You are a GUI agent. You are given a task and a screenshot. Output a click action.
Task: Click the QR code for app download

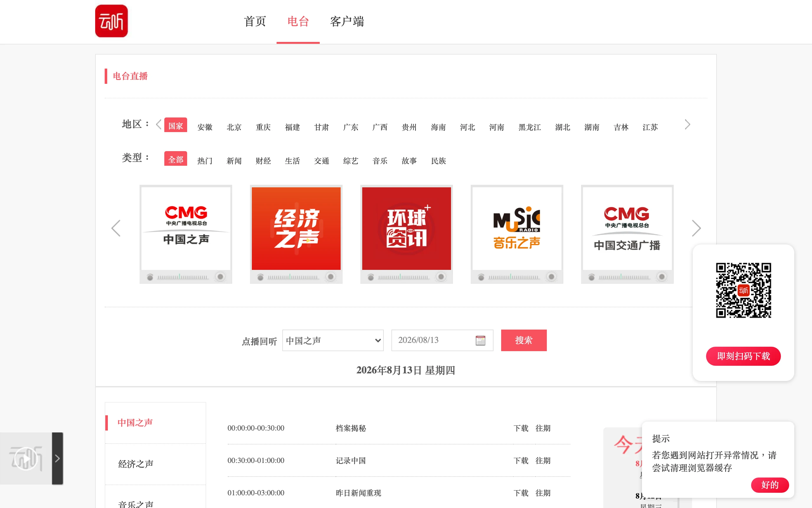(743, 290)
